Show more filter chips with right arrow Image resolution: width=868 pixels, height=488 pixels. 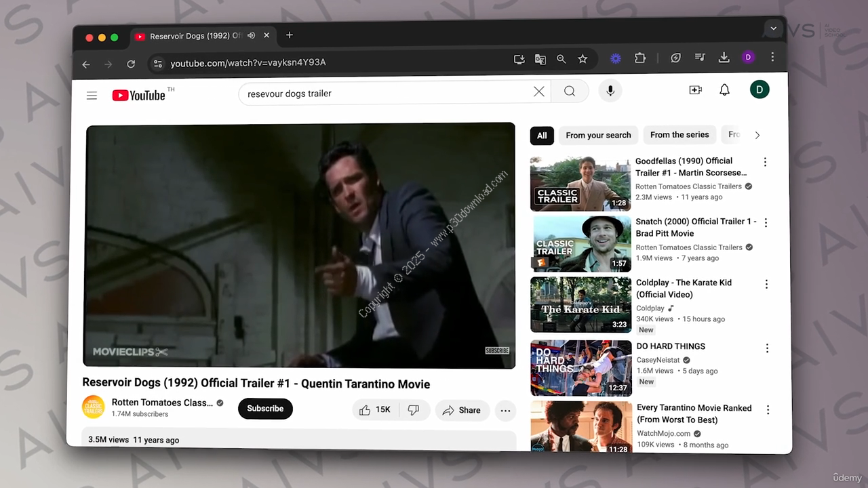point(757,135)
